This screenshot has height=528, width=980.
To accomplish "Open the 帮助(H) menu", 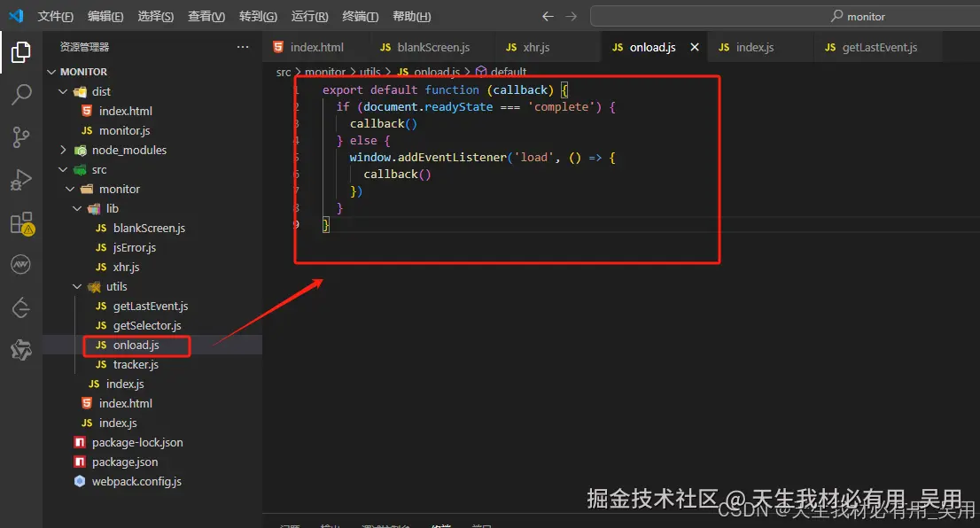I will [411, 16].
